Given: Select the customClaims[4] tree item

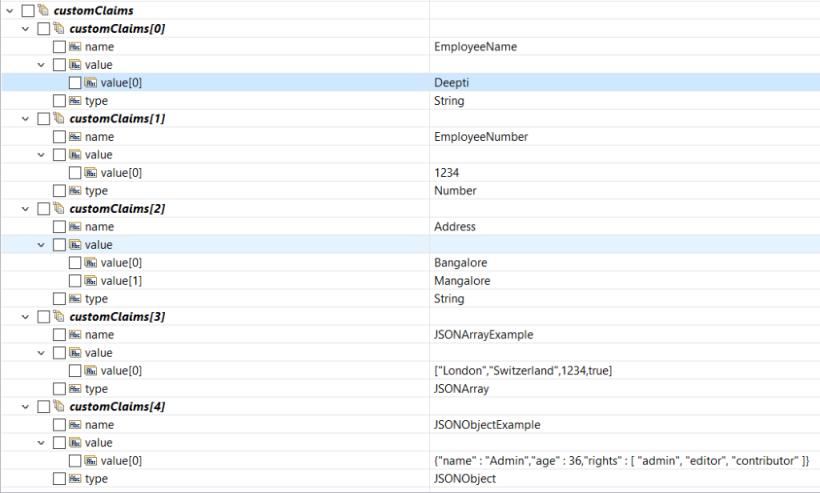Looking at the screenshot, I should (x=117, y=406).
